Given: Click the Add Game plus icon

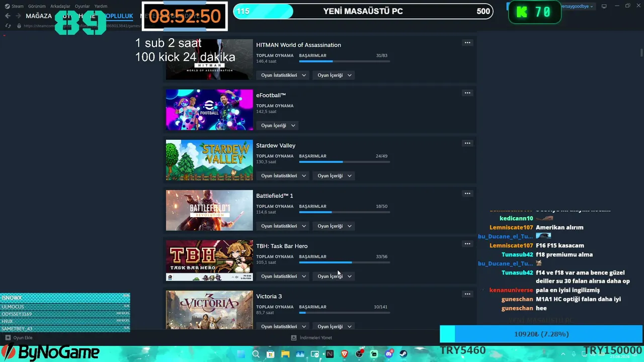Looking at the screenshot, I should (8, 338).
